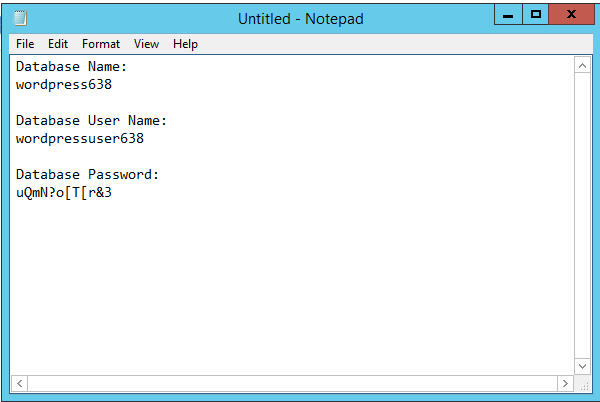Close the Notepad window
Image resolution: width=600 pixels, height=402 pixels.
click(x=571, y=15)
